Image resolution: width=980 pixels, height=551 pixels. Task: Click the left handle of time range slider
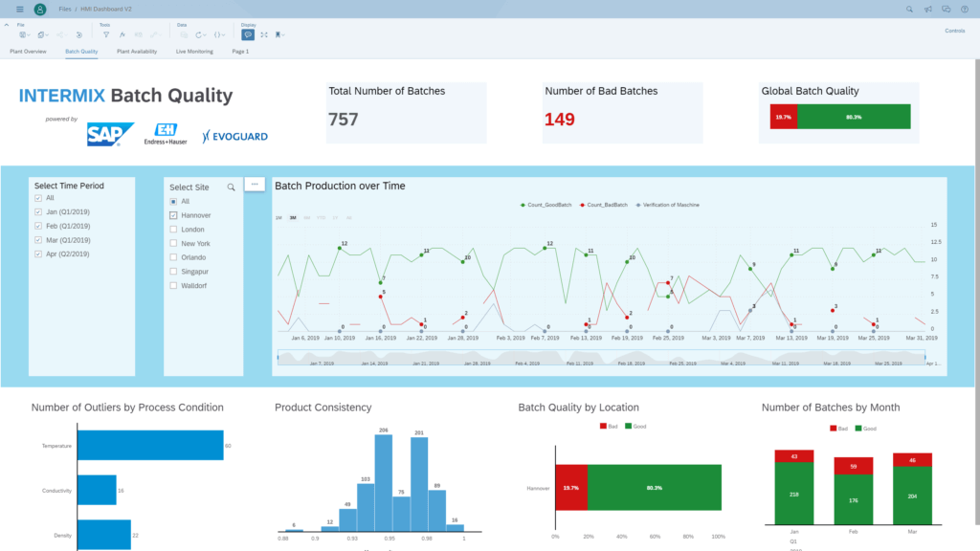coord(278,358)
